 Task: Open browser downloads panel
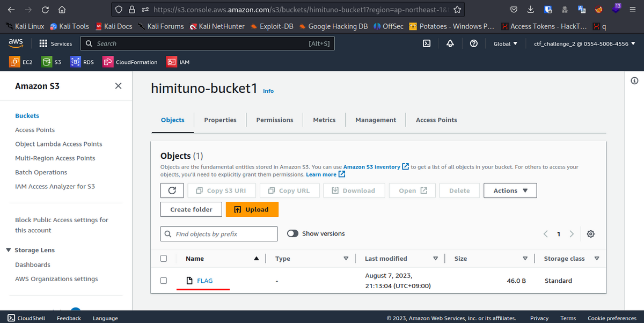[x=531, y=9]
